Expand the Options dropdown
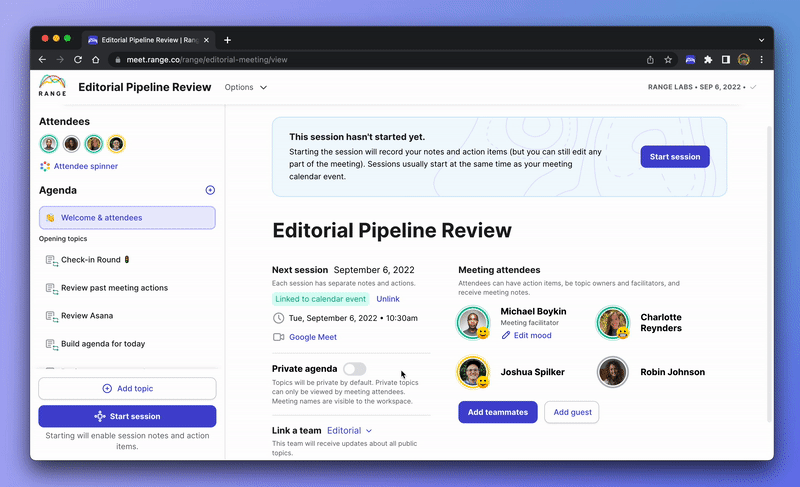Viewport: 800px width, 487px height. pos(245,87)
